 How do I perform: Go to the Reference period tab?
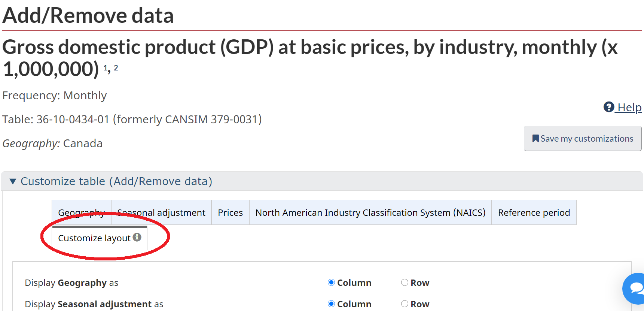534,212
